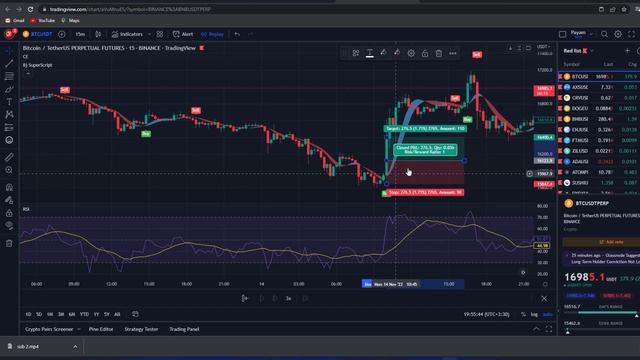640x360 pixels.
Task: Click the undo arrow in top toolbar
Action: [237, 34]
